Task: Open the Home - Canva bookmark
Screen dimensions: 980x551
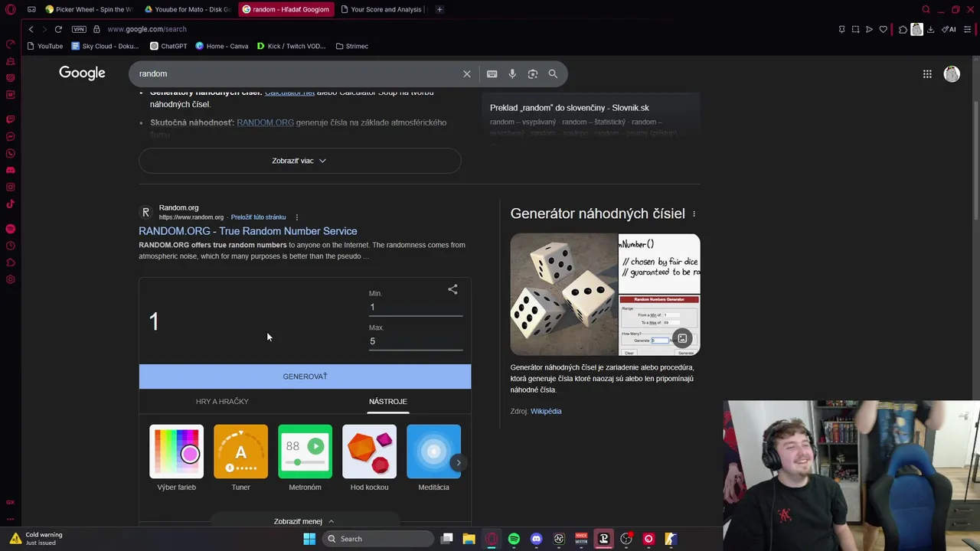Action: tap(222, 46)
